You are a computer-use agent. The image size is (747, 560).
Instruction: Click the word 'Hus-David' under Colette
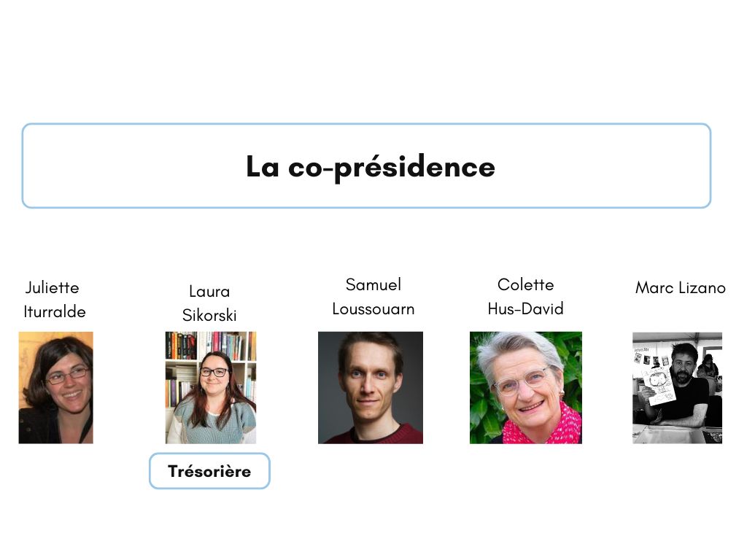[x=526, y=309]
